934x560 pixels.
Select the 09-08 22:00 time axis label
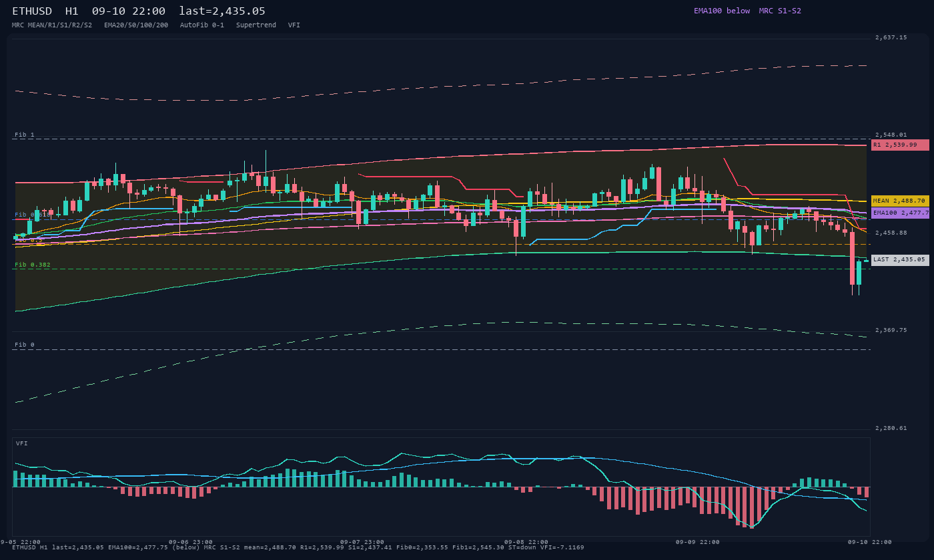click(526, 542)
